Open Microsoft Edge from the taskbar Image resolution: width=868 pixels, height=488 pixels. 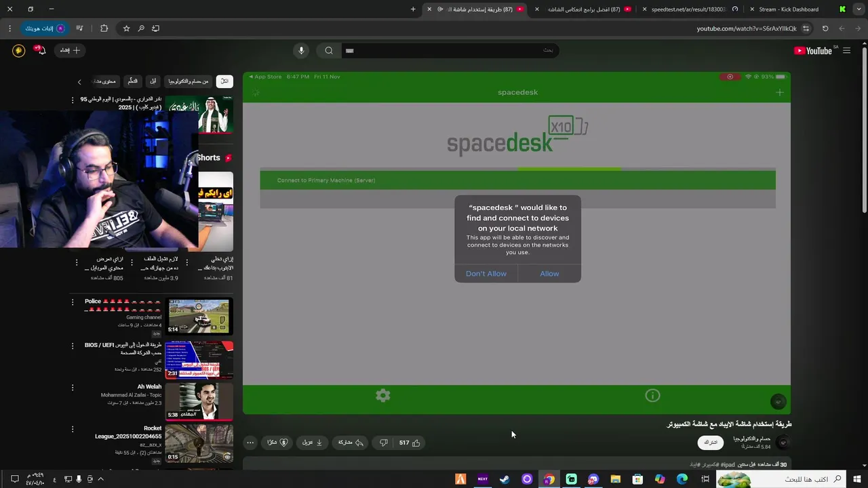(682, 479)
